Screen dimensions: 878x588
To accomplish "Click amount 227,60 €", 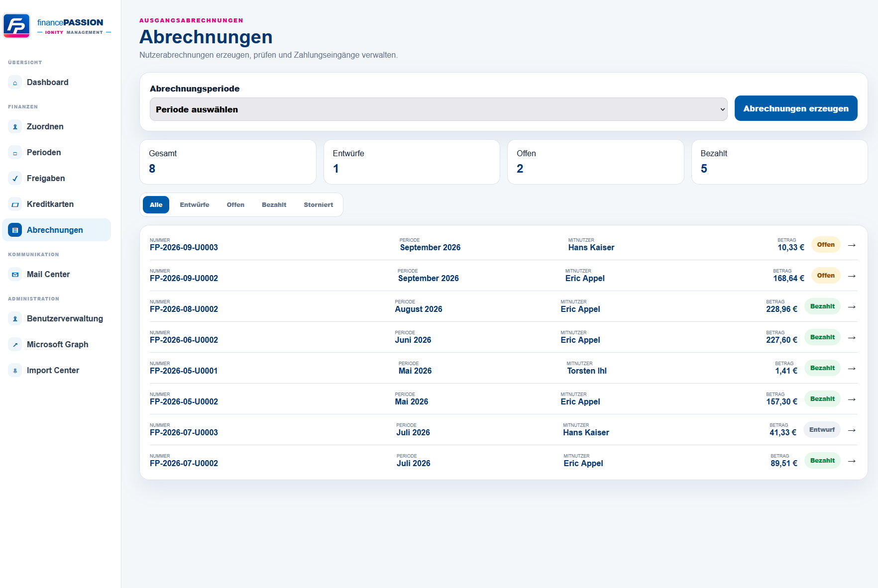I will (x=781, y=340).
